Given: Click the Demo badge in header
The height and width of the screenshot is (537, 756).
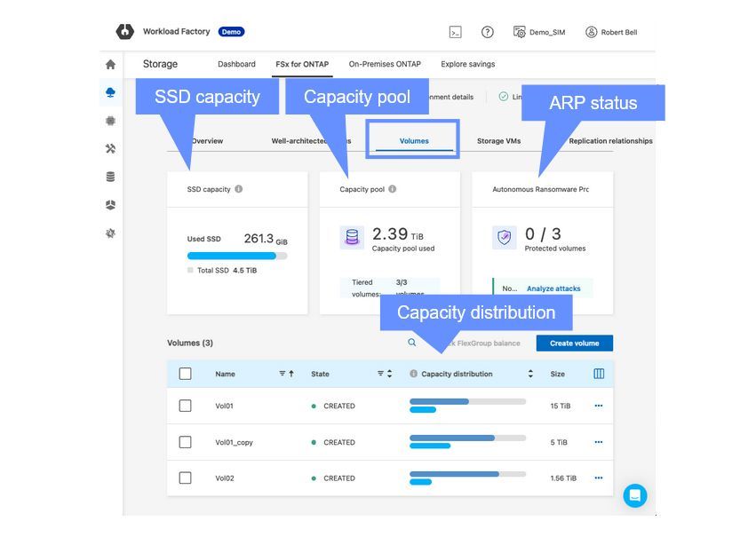Looking at the screenshot, I should coord(232,32).
